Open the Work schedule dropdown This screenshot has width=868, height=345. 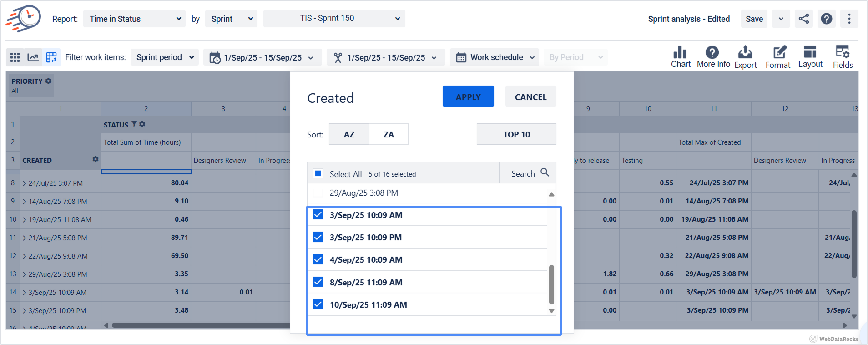495,57
